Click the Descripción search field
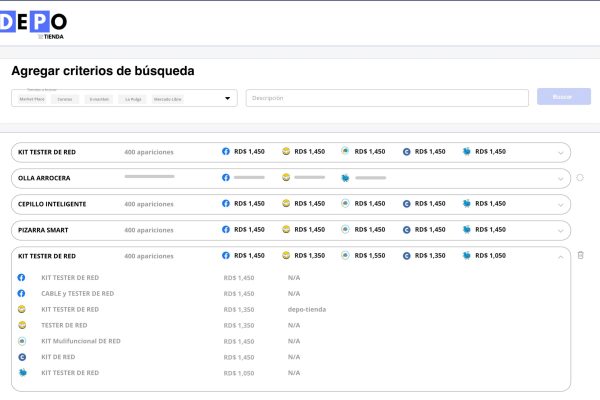The image size is (600, 400). (x=387, y=98)
